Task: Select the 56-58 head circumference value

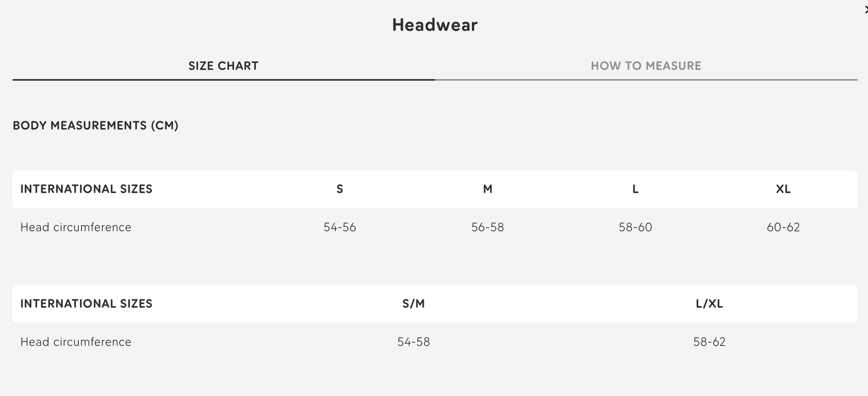Action: 488,227
